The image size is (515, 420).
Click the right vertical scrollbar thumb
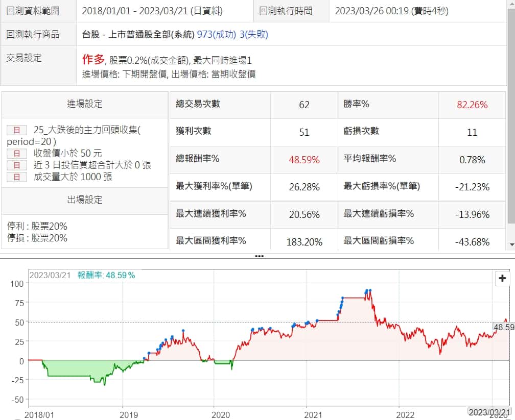[x=511, y=112]
